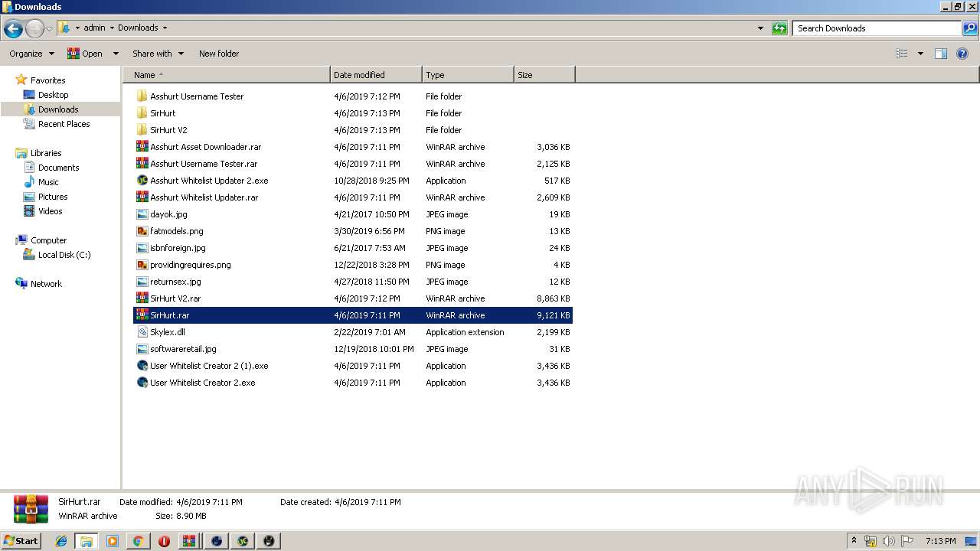Click admin in the address breadcrumb

click(x=94, y=28)
